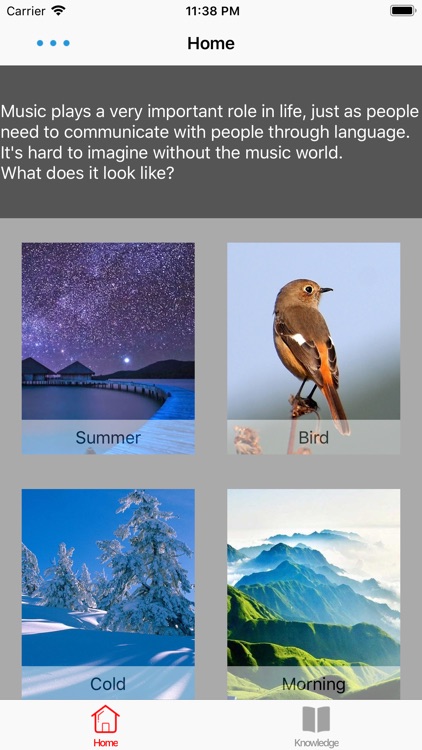Tap the Bird label overlay
Viewport: 422px width, 750px height.
coord(313,437)
